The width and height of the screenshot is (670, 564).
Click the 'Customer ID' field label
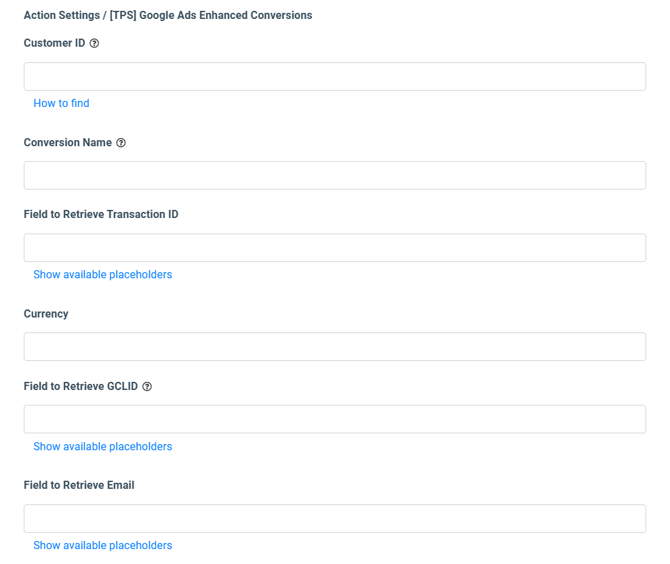tap(54, 44)
